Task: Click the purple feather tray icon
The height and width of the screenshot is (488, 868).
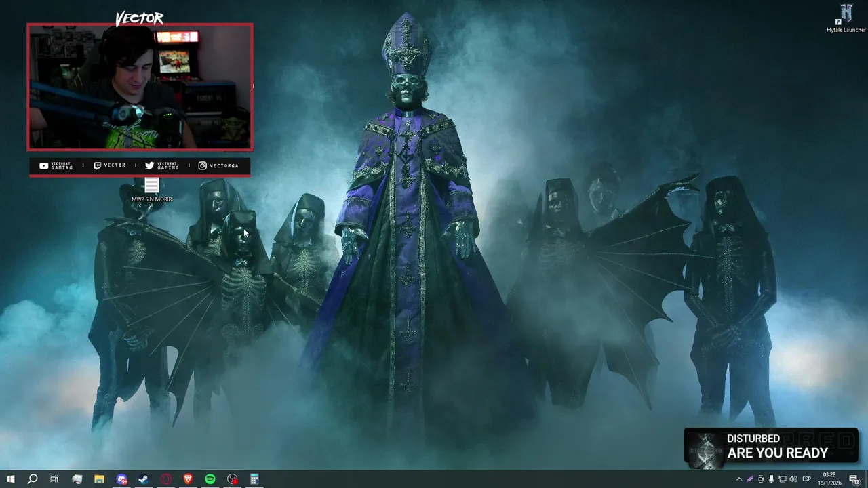Action: [750, 479]
